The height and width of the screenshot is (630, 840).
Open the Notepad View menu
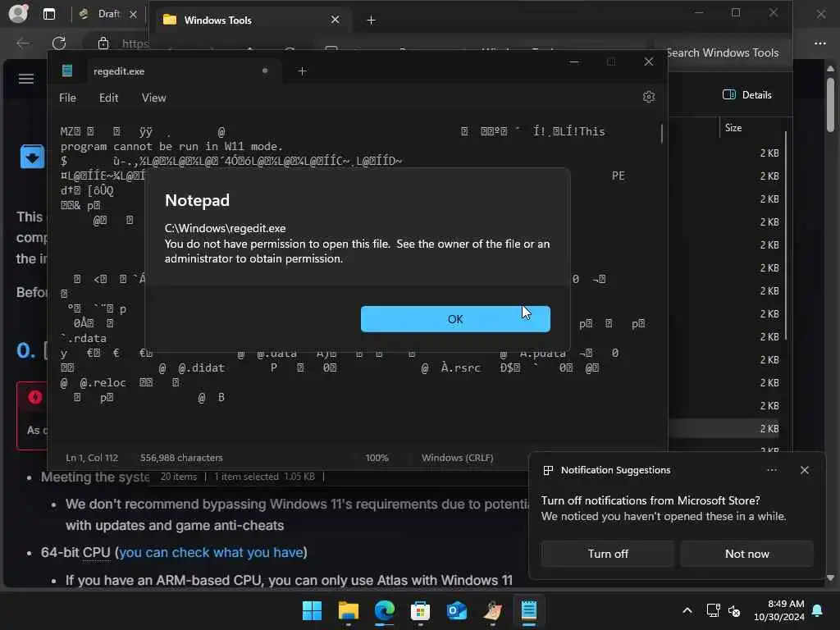(153, 98)
